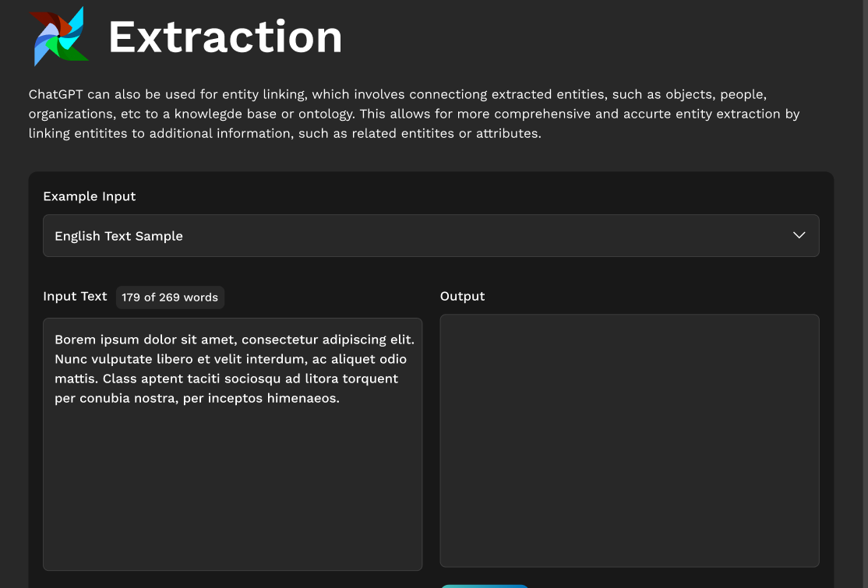868x588 pixels.
Task: Click the '179 of 269 words' counter badge
Action: (x=170, y=298)
